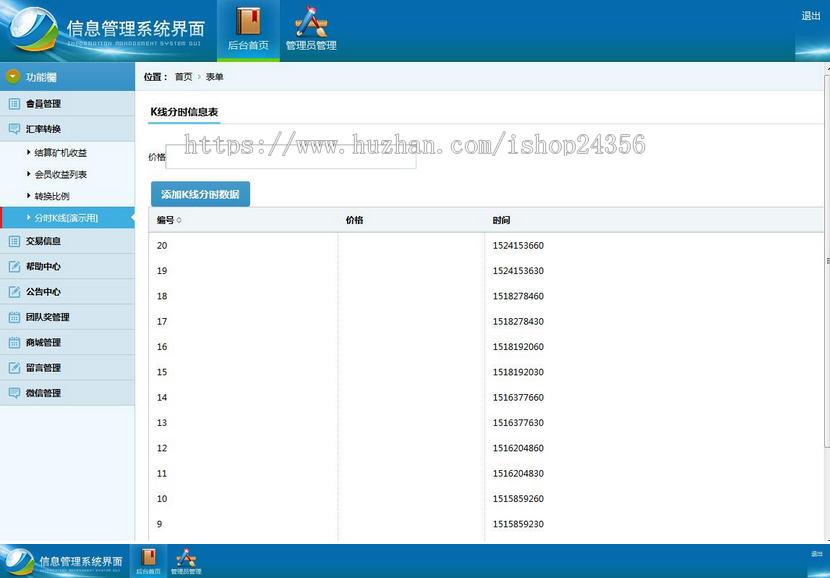
Task: Click the 交易信息 list icon
Action: [14, 241]
